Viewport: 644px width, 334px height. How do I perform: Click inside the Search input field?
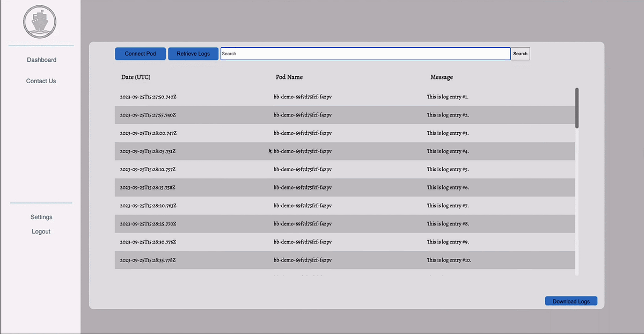365,54
